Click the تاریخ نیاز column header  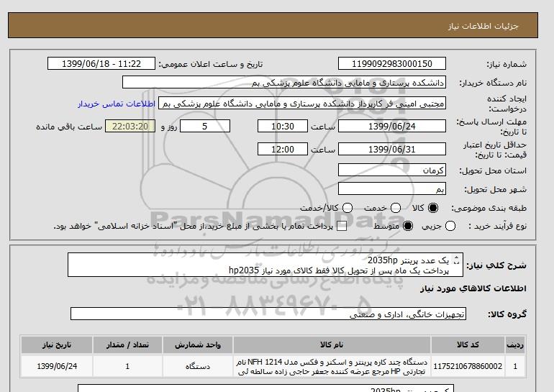(x=57, y=345)
